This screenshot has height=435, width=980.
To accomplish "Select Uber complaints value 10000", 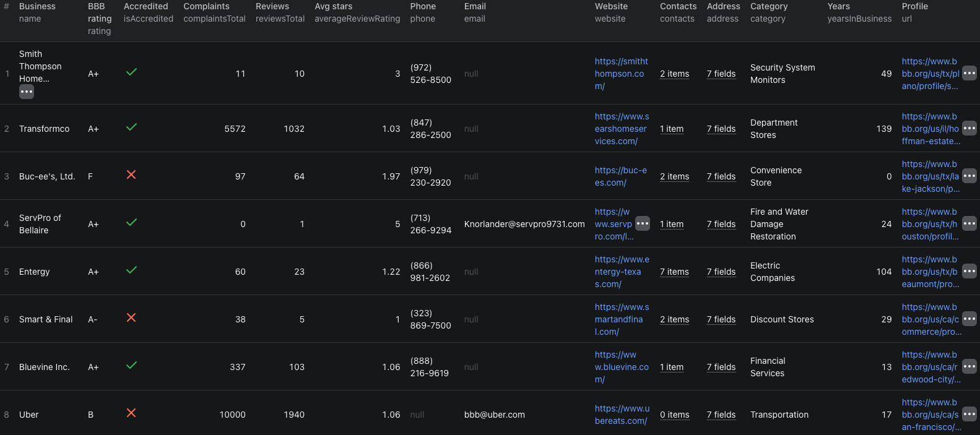I will click(233, 415).
